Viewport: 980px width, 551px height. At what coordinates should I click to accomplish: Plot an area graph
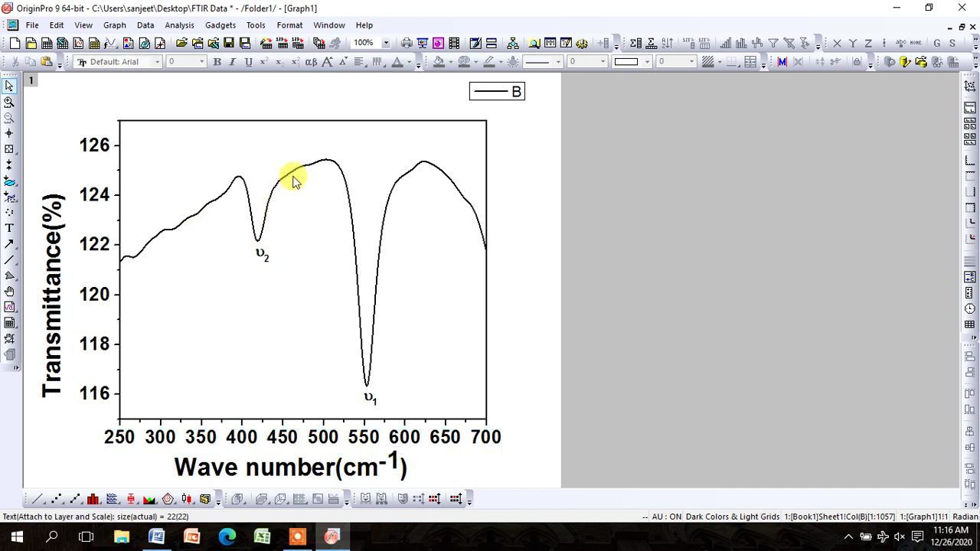tap(149, 499)
